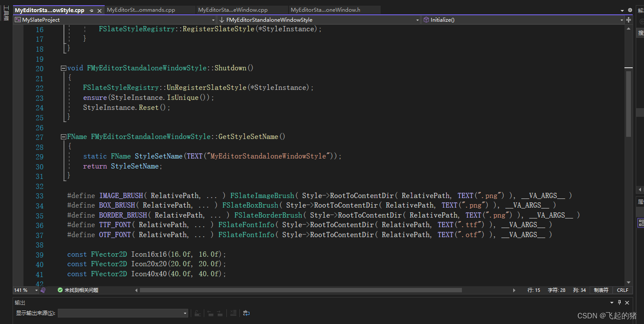
Task: Click line number 20 in gutter
Action: point(40,69)
